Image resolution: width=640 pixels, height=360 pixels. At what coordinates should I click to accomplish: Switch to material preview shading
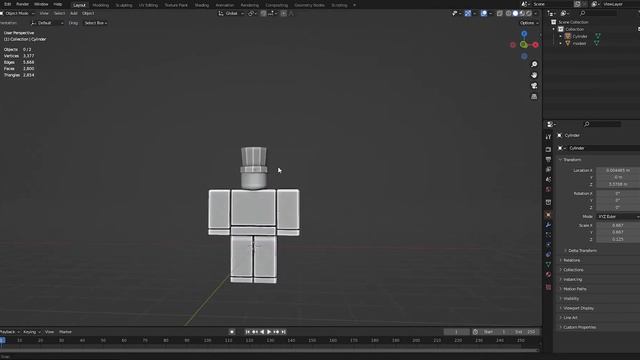(522, 13)
